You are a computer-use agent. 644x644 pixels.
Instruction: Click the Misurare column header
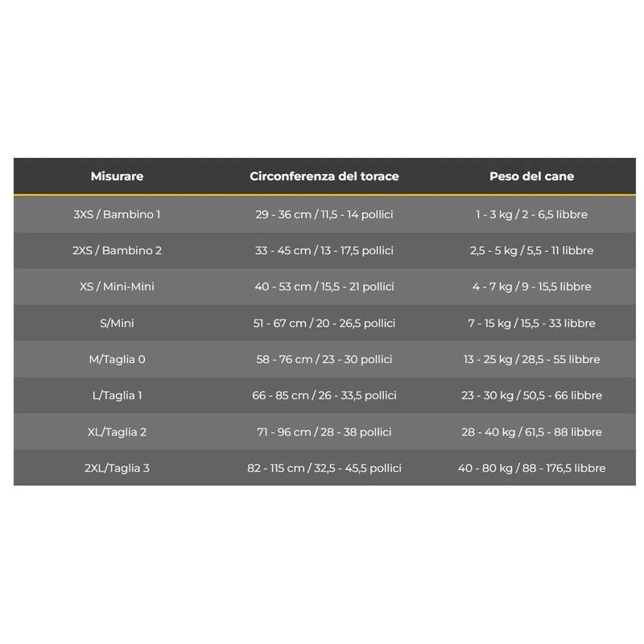pos(117,176)
